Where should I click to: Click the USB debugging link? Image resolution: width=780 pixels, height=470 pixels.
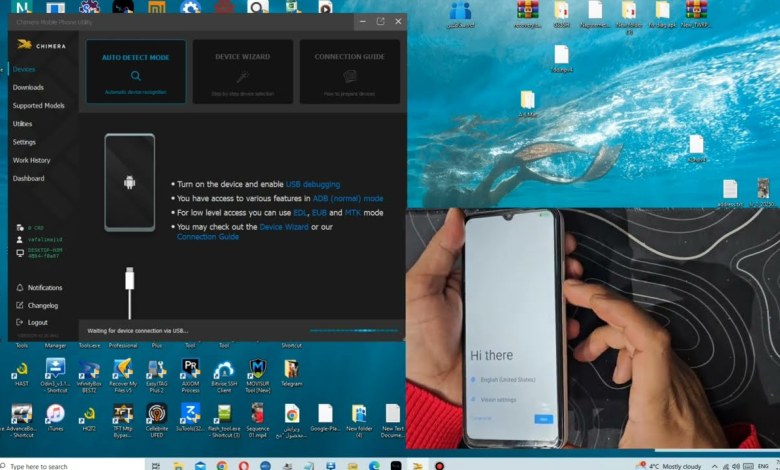click(x=313, y=184)
